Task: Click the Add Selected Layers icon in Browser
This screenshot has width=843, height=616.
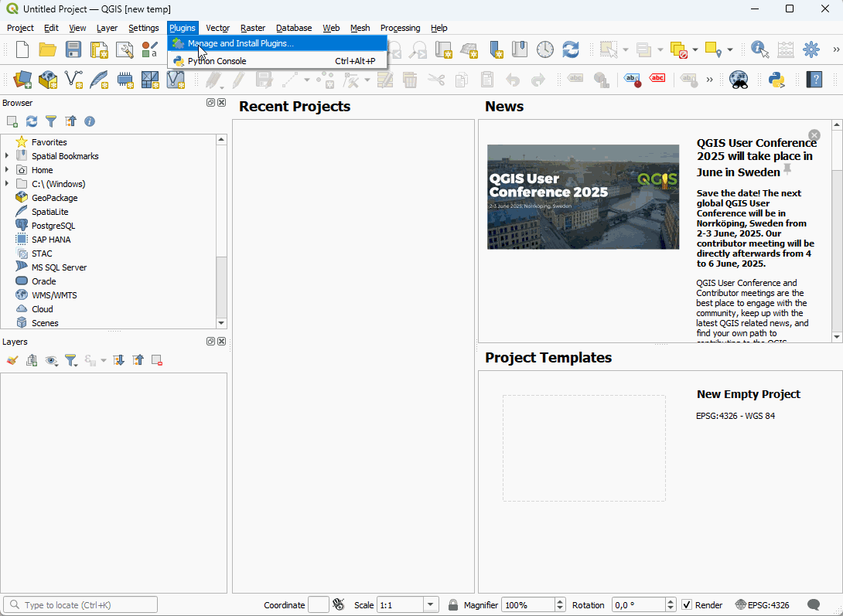Action: [x=12, y=121]
